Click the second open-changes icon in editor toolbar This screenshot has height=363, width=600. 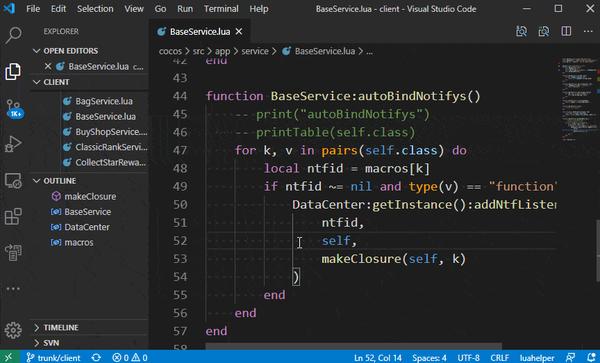pos(544,31)
